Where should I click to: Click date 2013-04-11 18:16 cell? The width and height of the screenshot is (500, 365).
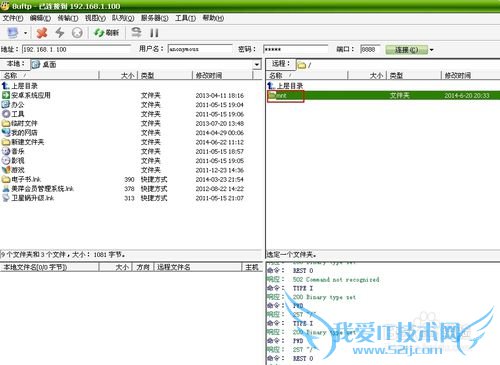220,95
